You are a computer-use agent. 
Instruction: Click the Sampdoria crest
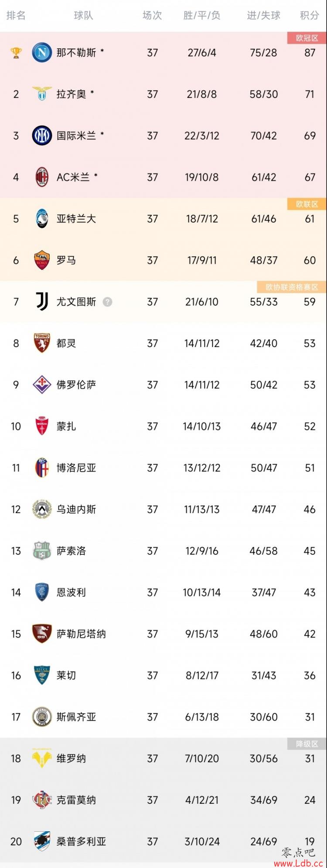pos(42,841)
